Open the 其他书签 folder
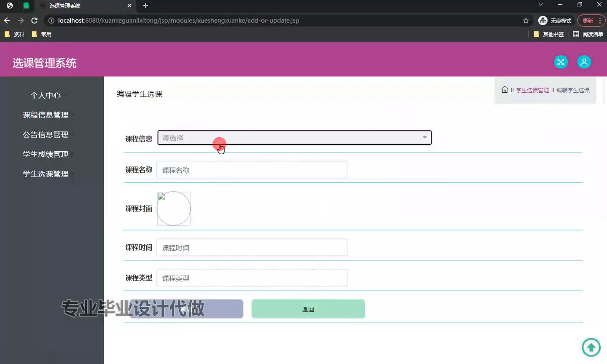 (x=548, y=34)
